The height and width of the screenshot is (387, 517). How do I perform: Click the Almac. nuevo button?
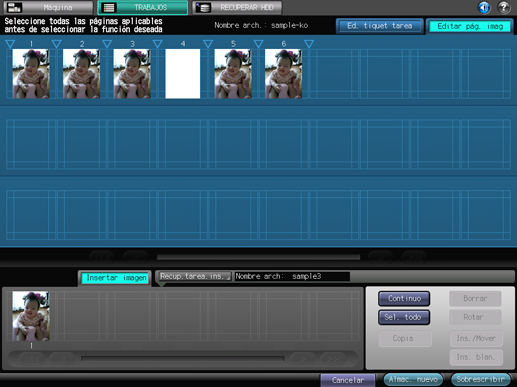(413, 379)
